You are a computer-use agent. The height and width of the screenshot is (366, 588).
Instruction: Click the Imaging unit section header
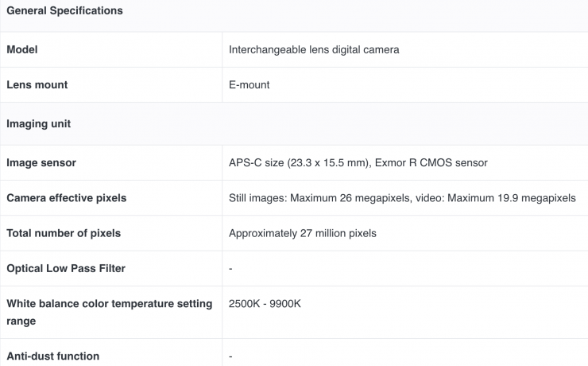[x=38, y=123]
